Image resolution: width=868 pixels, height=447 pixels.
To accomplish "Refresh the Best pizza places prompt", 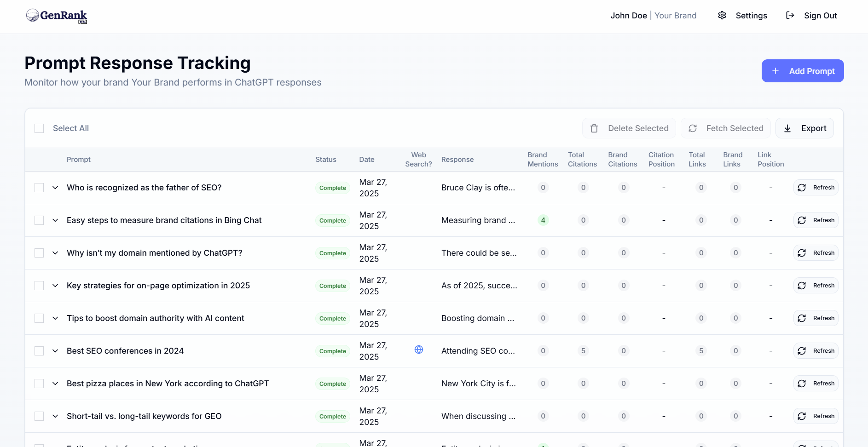I will 816,384.
